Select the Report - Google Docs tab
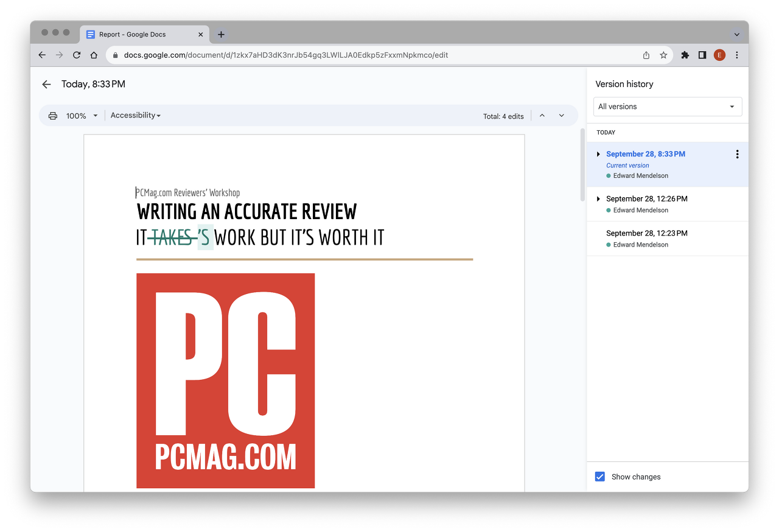Image resolution: width=779 pixels, height=532 pixels. point(145,35)
